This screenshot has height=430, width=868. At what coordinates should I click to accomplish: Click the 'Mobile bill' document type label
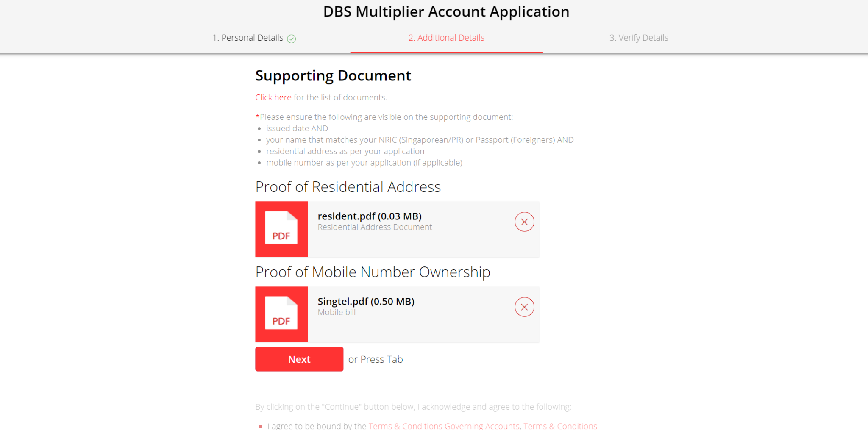337,313
